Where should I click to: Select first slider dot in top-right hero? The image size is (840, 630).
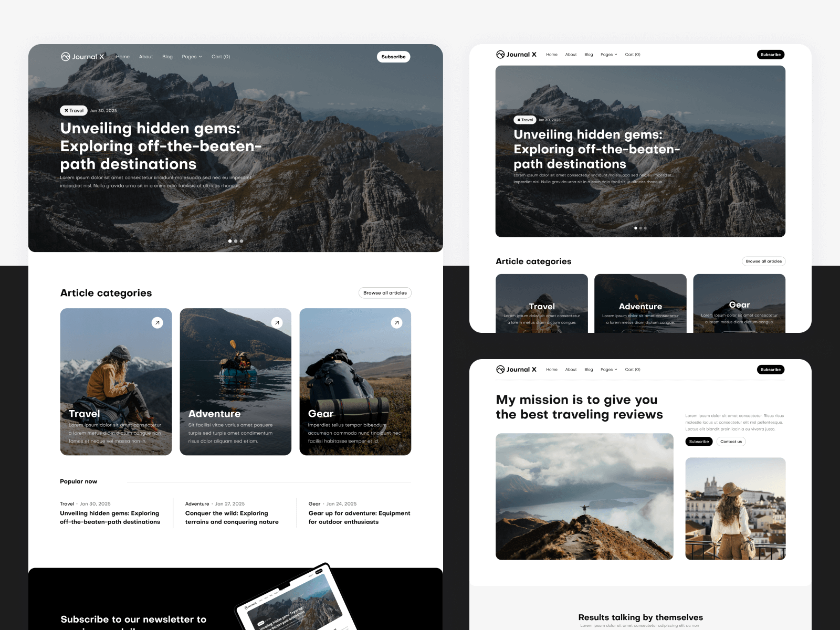pyautogui.click(x=636, y=228)
